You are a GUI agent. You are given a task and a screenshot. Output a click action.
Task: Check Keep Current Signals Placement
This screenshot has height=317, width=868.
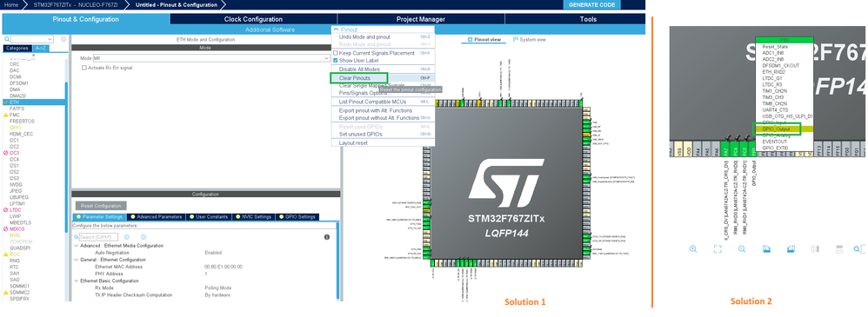pyautogui.click(x=335, y=53)
